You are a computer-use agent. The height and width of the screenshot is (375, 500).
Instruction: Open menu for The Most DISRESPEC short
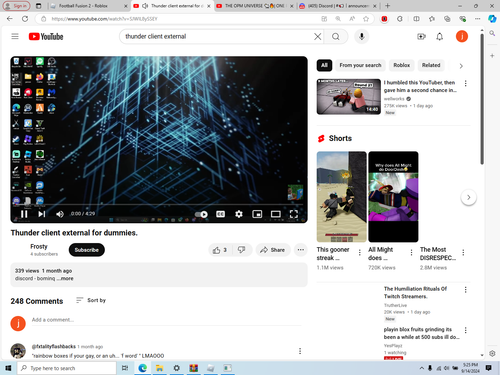tap(463, 253)
